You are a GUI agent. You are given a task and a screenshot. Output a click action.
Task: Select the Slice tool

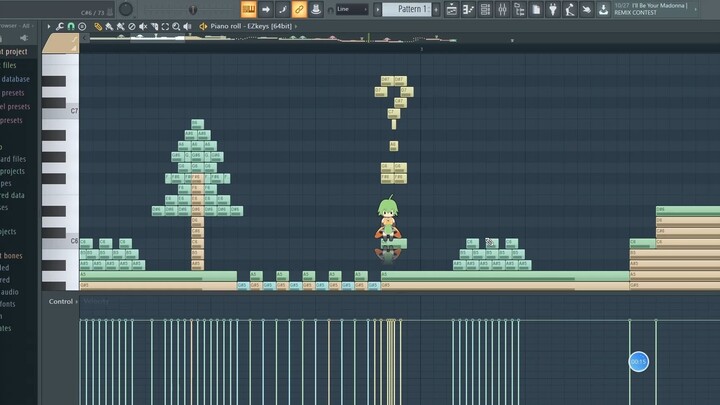click(x=154, y=27)
